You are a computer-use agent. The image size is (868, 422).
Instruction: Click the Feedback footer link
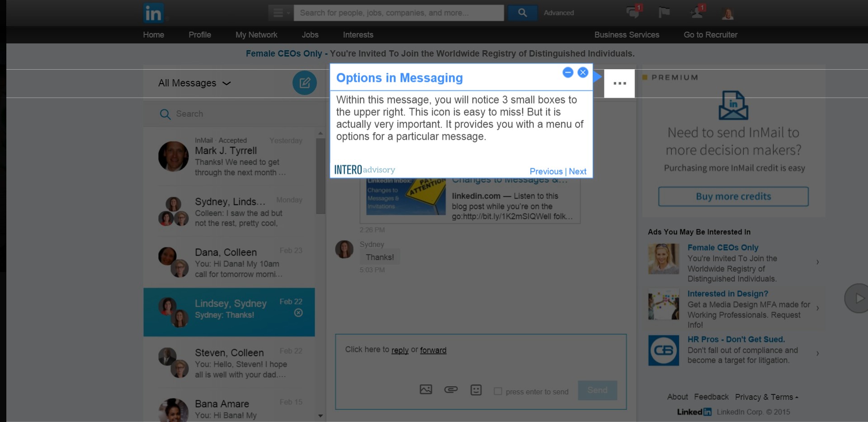(x=711, y=397)
